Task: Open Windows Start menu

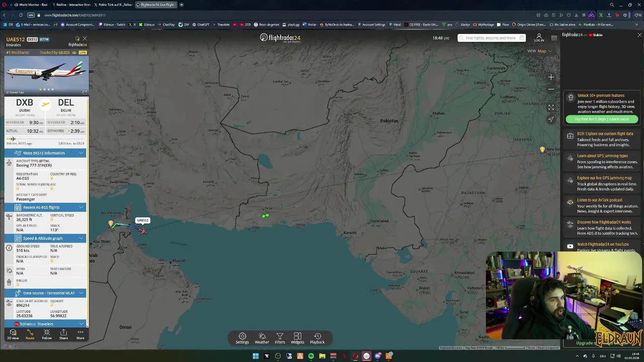Action: [x=256, y=356]
